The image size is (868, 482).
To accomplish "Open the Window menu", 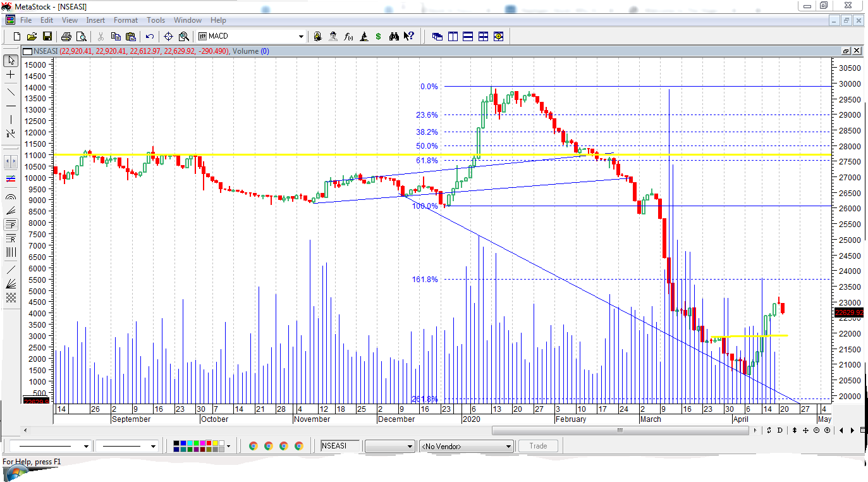I will [x=188, y=20].
